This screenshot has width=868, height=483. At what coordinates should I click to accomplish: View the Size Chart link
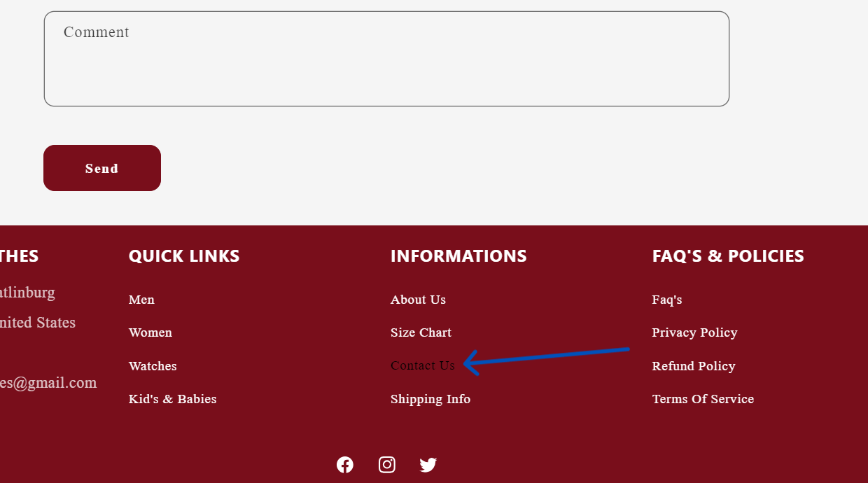click(421, 332)
